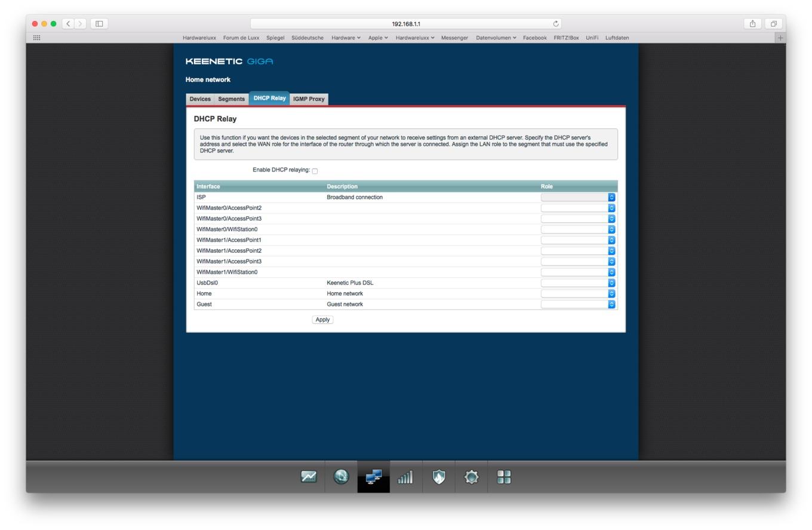Select the 'Guest network' description cell
The width and height of the screenshot is (812, 530).
pos(345,304)
